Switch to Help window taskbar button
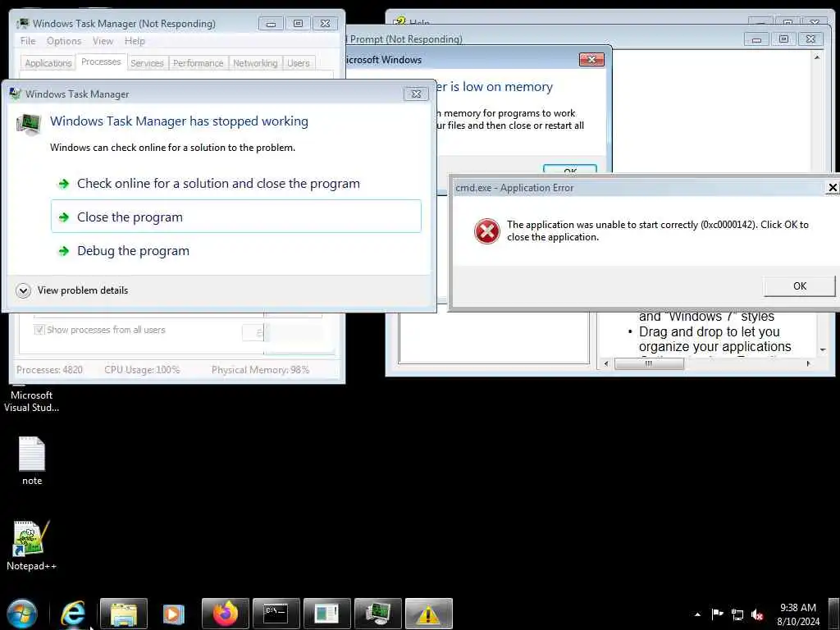This screenshot has height=630, width=840. tap(326, 614)
